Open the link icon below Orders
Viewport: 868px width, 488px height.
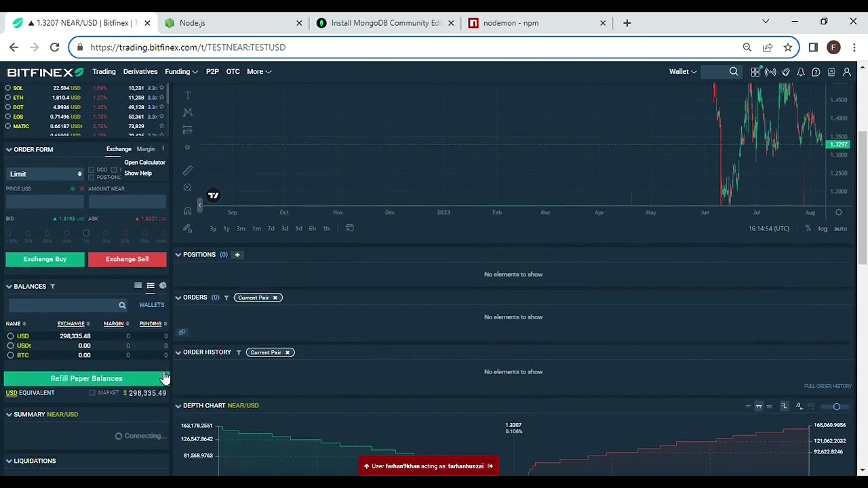tap(182, 332)
